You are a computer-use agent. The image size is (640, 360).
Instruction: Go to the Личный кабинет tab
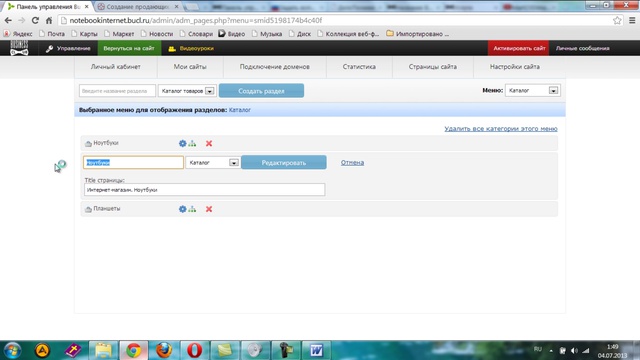coord(116,67)
